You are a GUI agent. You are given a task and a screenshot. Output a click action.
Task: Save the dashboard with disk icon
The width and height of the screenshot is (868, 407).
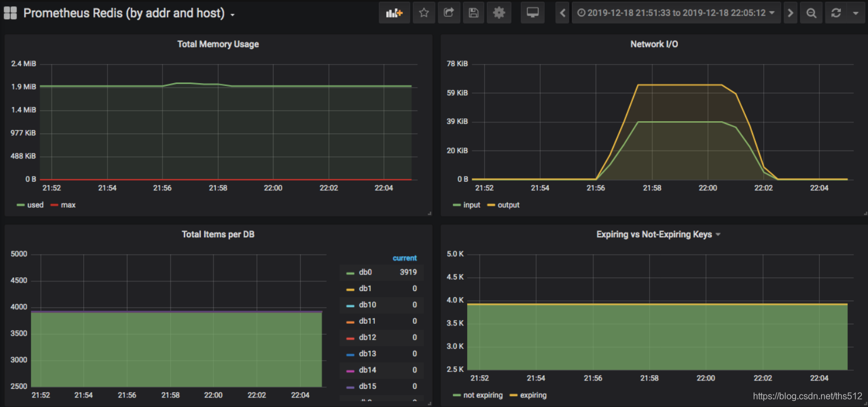pyautogui.click(x=474, y=13)
